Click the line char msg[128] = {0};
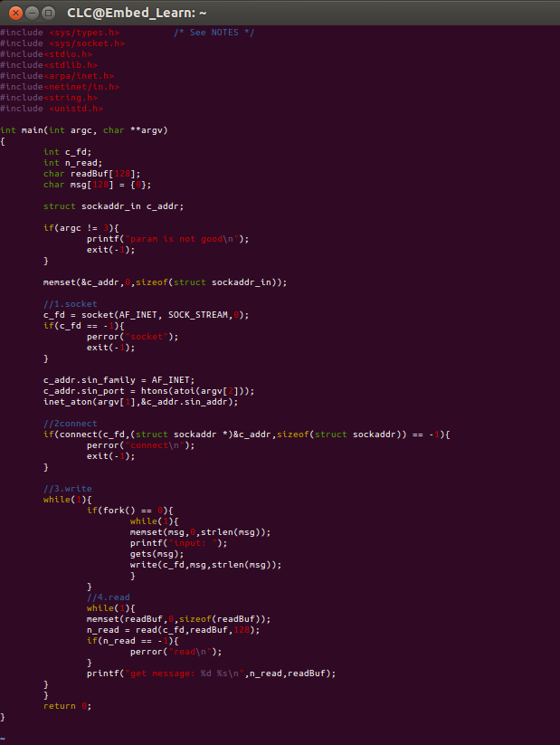The width and height of the screenshot is (560, 745). click(98, 185)
